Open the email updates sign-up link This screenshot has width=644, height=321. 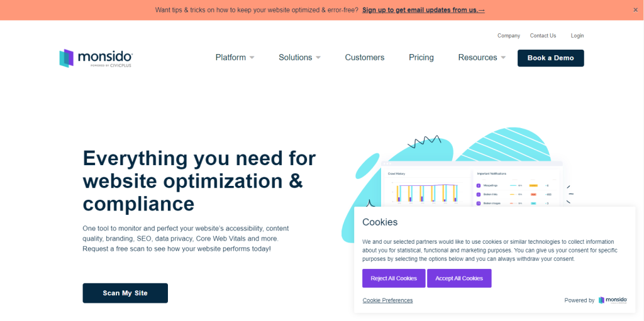click(423, 10)
